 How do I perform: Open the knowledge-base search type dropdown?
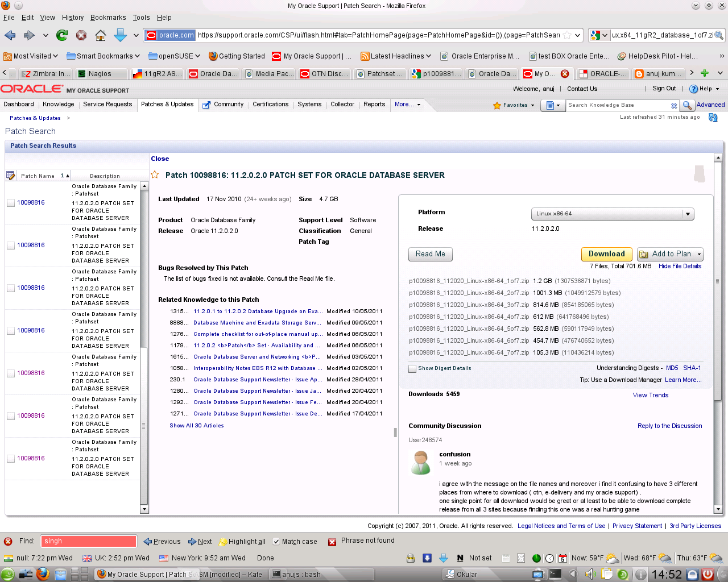click(553, 105)
